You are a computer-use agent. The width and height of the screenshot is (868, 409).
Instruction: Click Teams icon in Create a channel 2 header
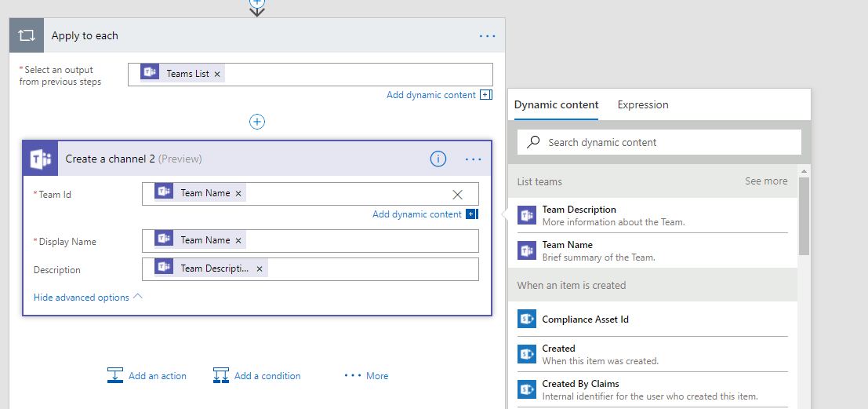point(41,159)
